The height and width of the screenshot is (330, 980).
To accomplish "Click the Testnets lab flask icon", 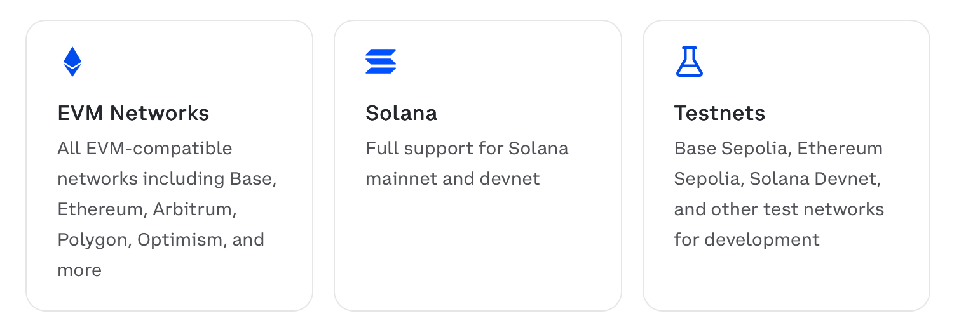I will [689, 62].
